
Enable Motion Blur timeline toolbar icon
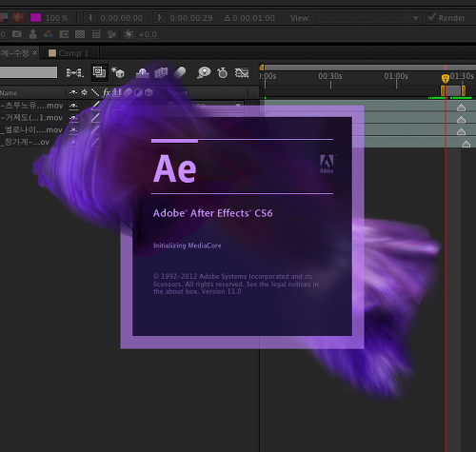[180, 72]
